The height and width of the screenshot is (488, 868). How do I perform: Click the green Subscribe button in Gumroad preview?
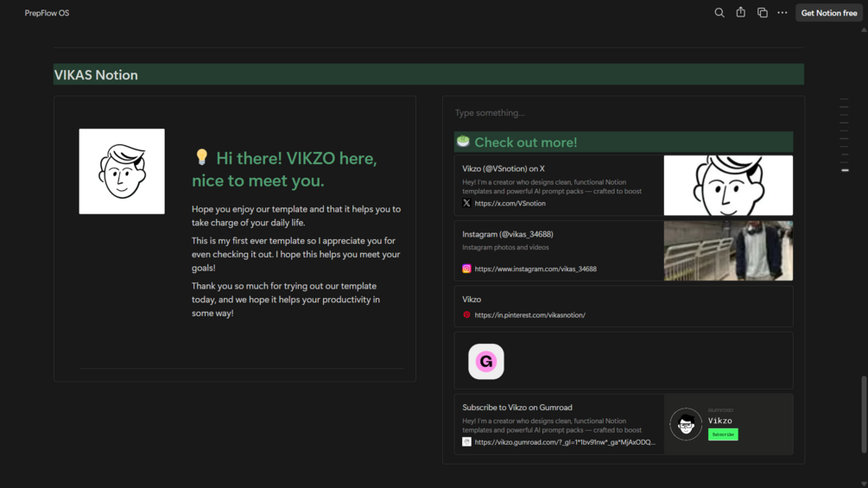(723, 434)
